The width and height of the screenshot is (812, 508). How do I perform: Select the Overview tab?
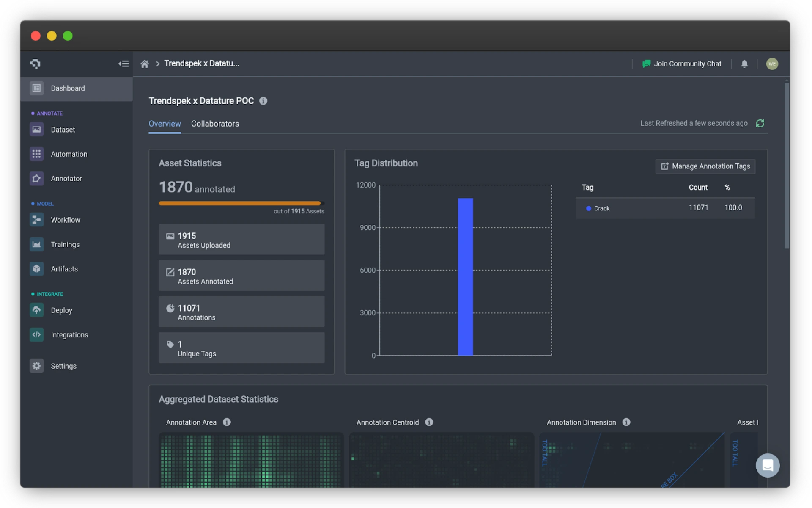coord(165,124)
